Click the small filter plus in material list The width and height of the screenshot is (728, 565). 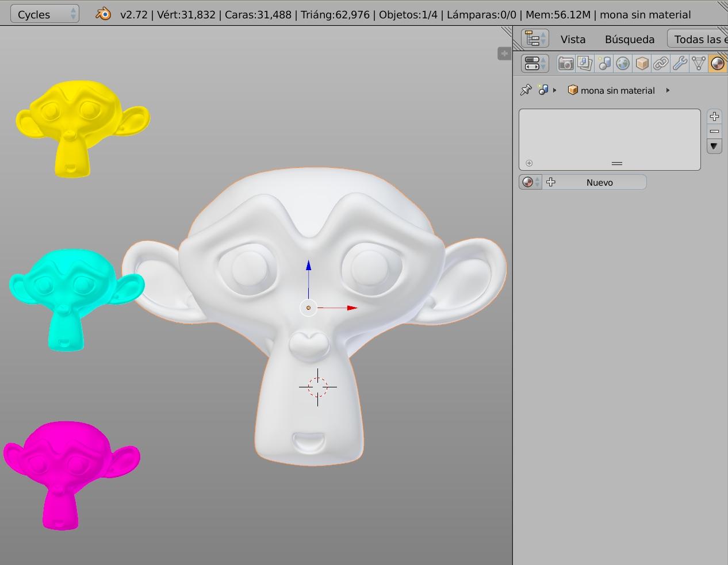coord(529,163)
